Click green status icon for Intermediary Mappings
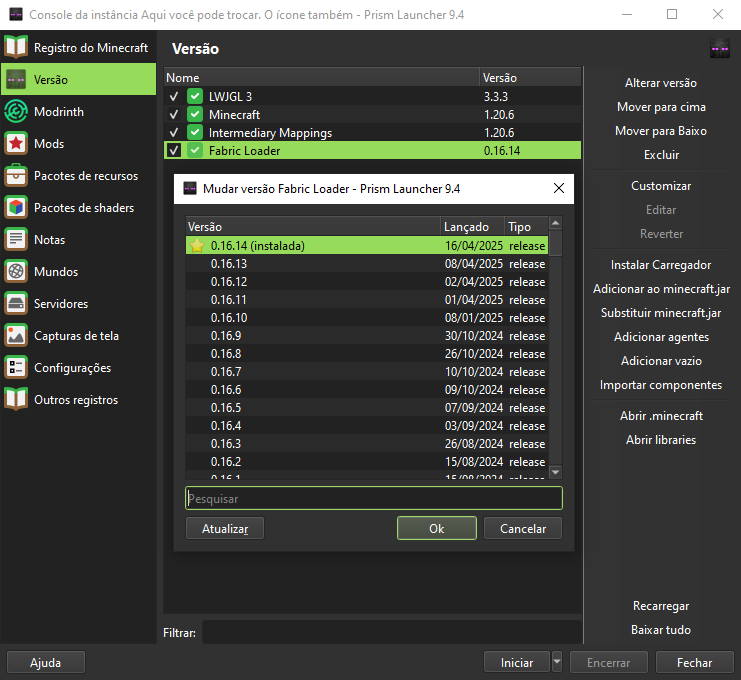The height and width of the screenshot is (680, 741). click(195, 132)
